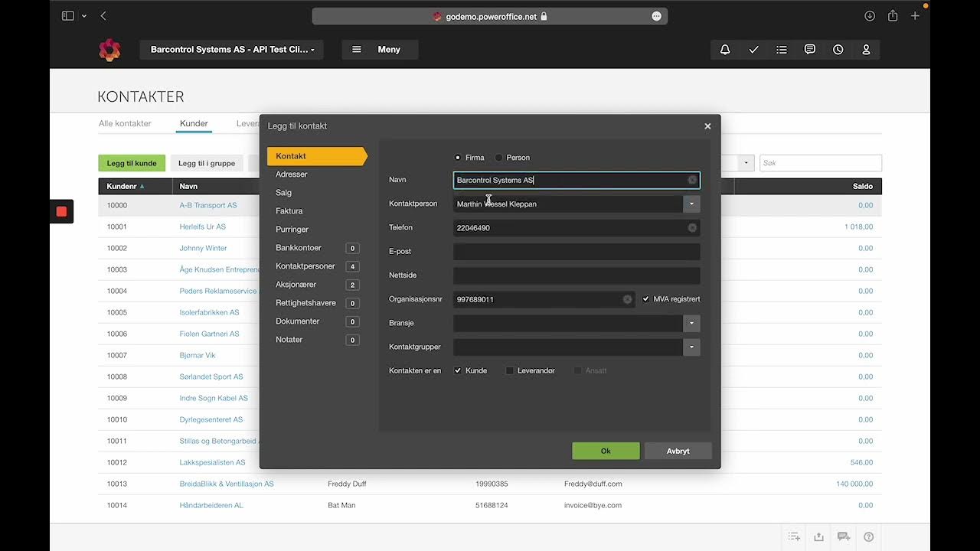Viewport: 980px width, 551px height.
Task: Open the task list icon in header
Action: coord(781,50)
